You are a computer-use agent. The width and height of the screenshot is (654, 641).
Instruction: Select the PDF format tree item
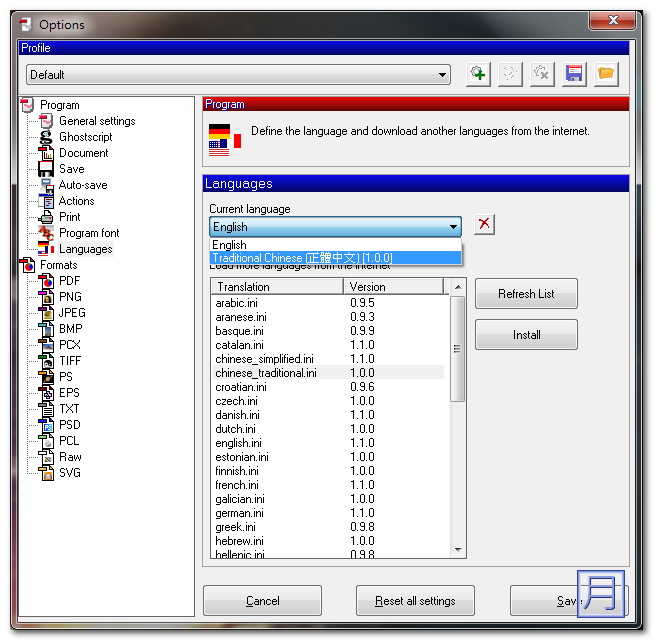point(69,281)
